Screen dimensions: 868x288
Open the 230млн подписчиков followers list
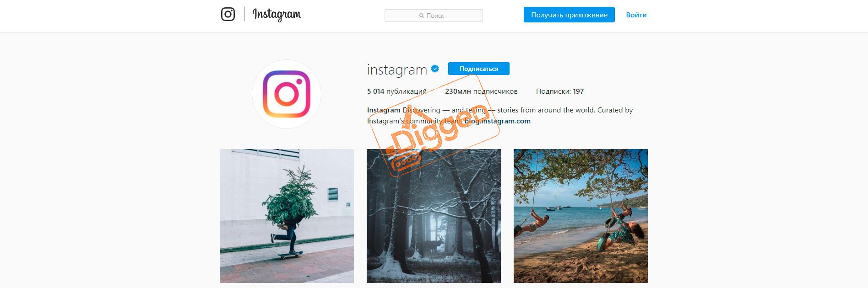pyautogui.click(x=481, y=91)
